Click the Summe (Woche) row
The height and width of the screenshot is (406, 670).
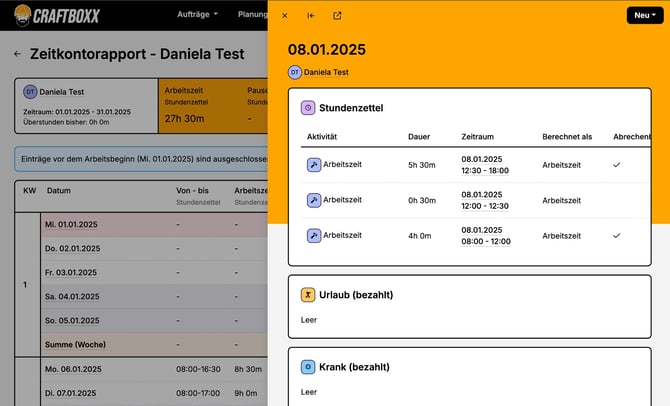click(x=154, y=344)
